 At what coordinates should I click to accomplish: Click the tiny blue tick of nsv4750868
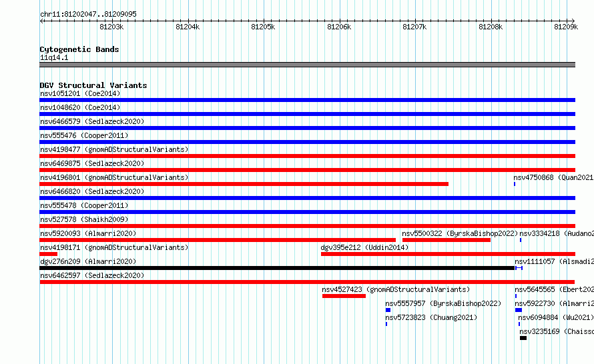point(515,184)
